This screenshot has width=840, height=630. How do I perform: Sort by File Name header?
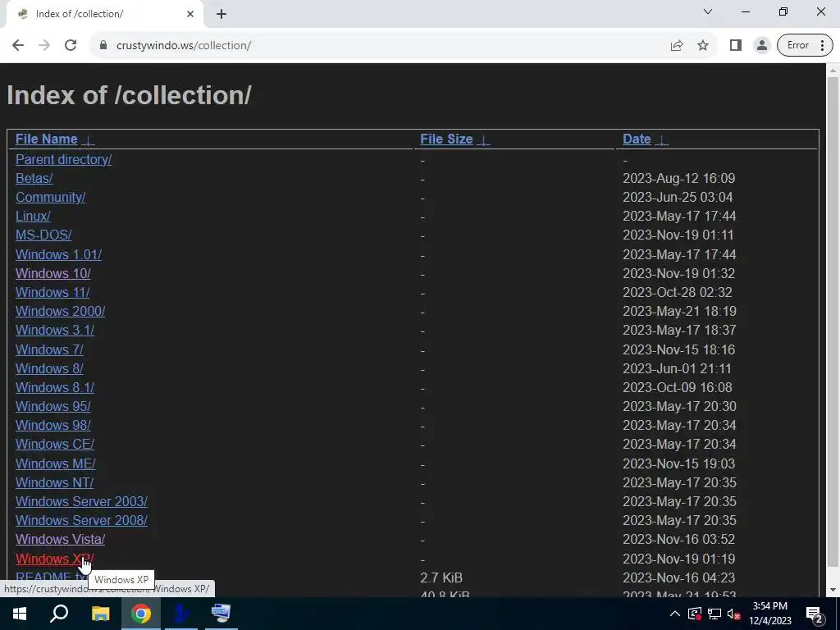47,139
